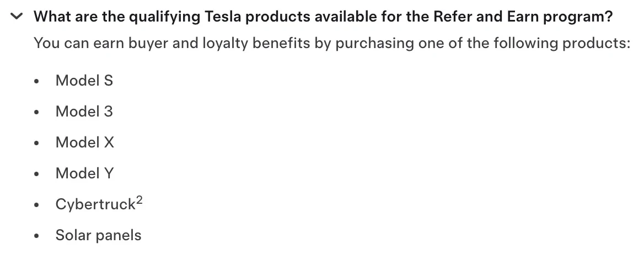The image size is (644, 254).
Task: Click the Solar panels list entry
Action: (x=99, y=235)
